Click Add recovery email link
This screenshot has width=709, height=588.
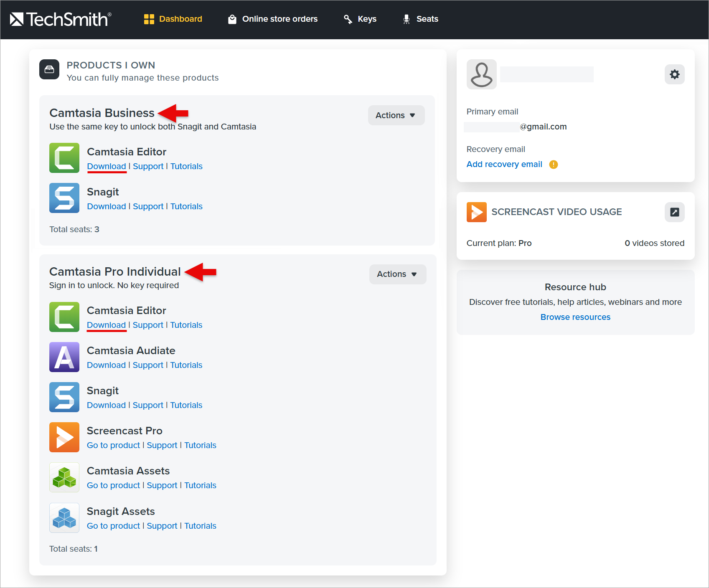point(505,165)
